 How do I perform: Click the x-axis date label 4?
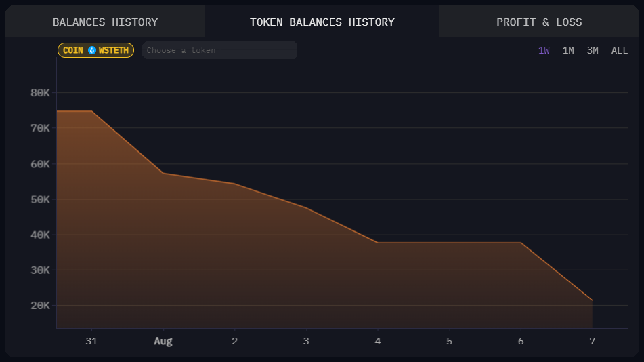[x=378, y=341]
